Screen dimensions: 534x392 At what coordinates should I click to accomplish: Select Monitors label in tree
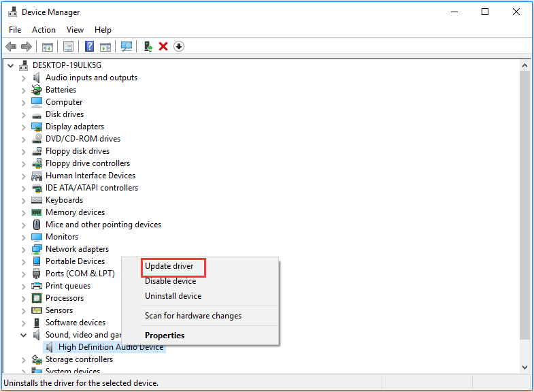point(62,237)
